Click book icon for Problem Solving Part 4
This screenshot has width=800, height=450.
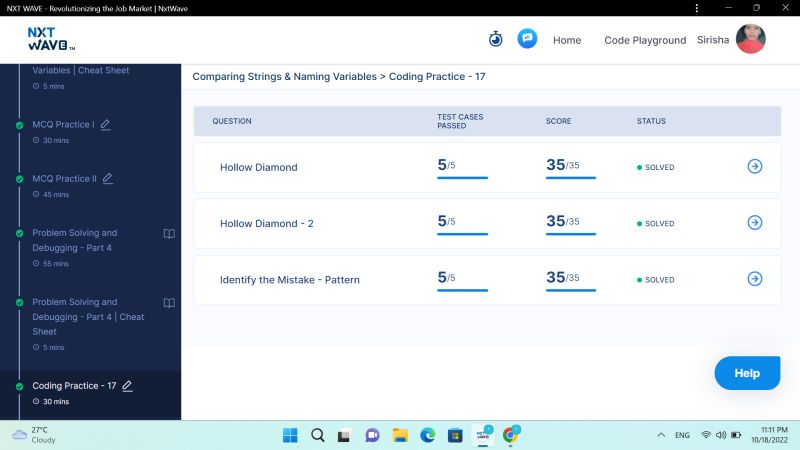169,234
